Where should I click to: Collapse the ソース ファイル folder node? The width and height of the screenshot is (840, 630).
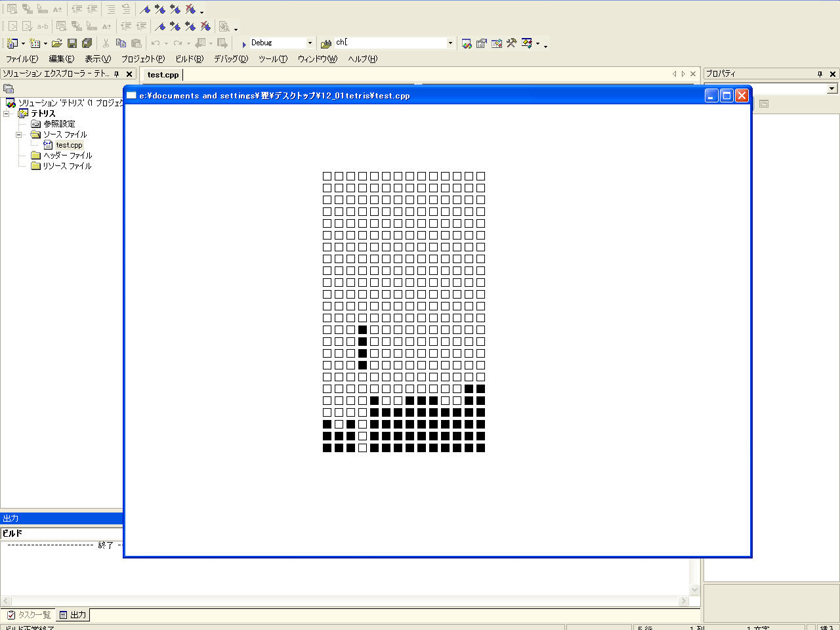[x=19, y=135]
